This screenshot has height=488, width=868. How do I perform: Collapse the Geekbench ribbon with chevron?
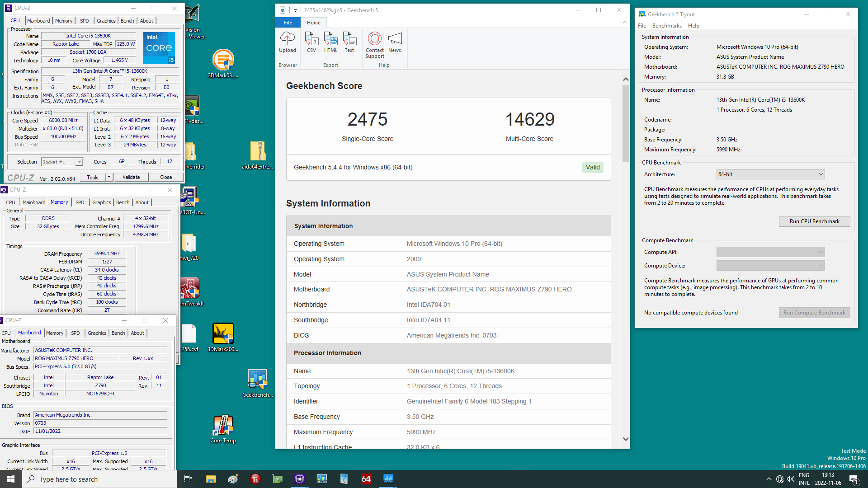point(625,22)
